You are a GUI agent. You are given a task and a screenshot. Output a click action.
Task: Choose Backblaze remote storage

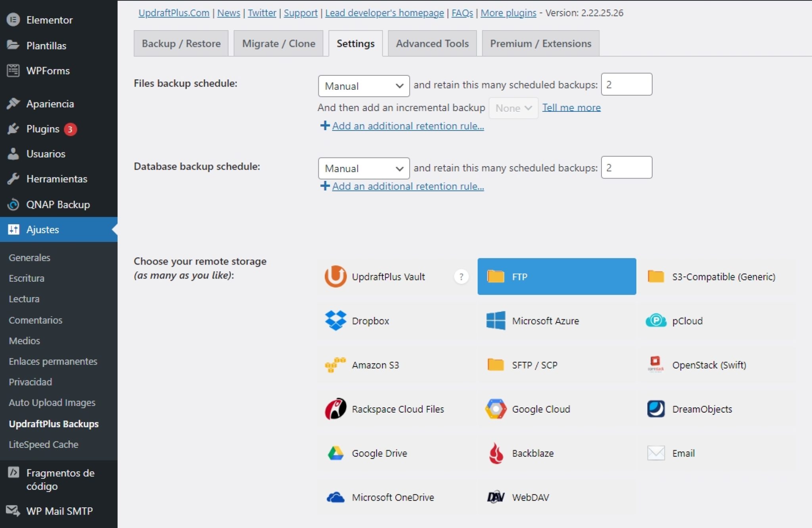tap(533, 453)
